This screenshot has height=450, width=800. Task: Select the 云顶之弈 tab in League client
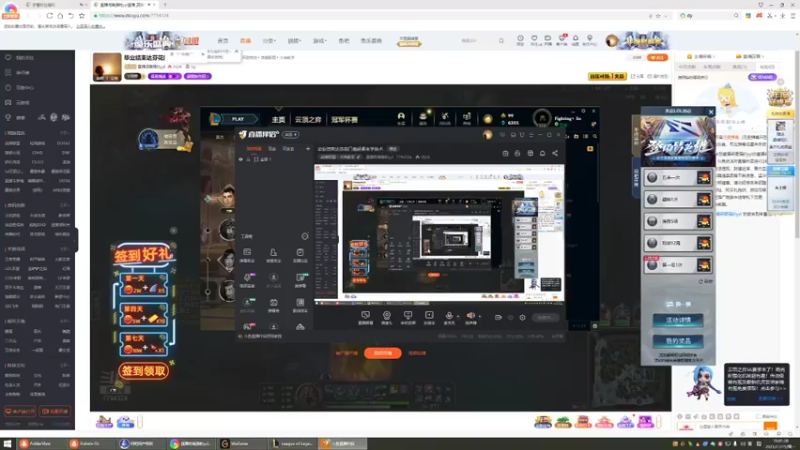point(308,120)
